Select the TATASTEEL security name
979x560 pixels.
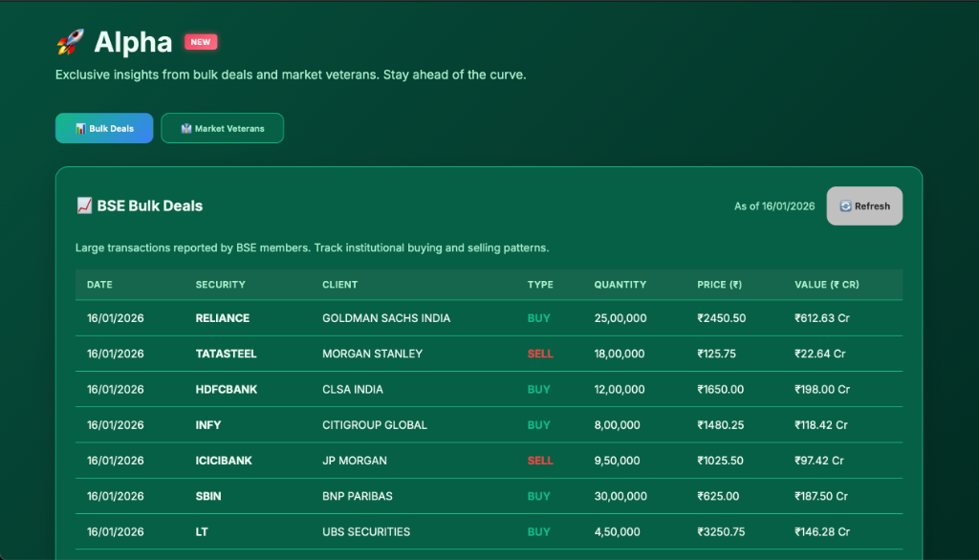(x=226, y=354)
